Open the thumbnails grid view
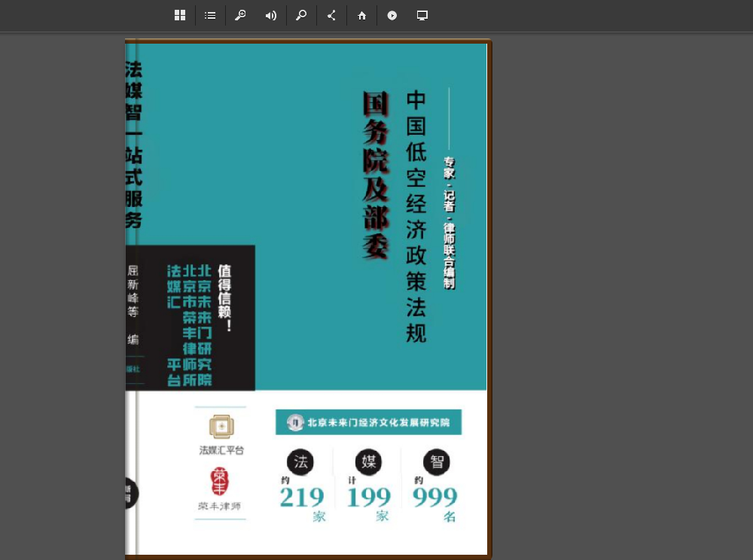753x560 pixels. tap(180, 16)
